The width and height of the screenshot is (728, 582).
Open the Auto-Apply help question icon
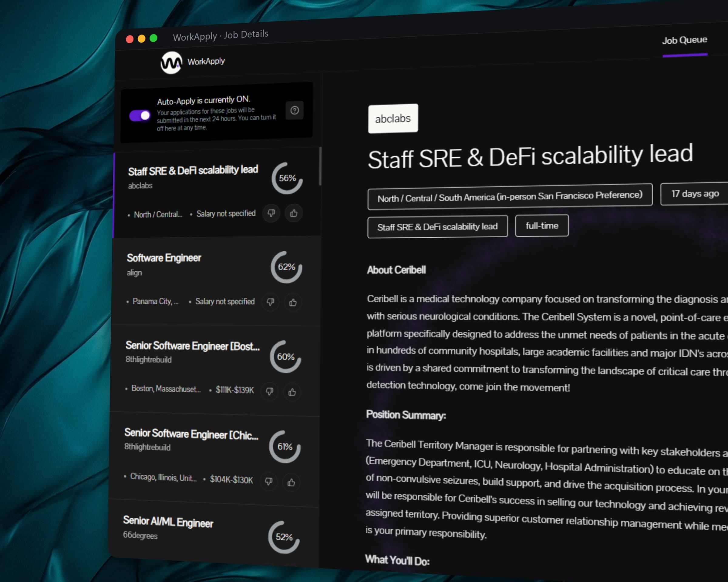coord(295,110)
